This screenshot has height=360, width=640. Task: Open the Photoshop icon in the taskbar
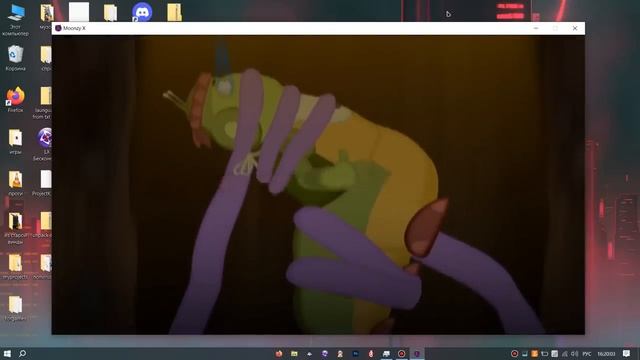pyautogui.click(x=356, y=353)
